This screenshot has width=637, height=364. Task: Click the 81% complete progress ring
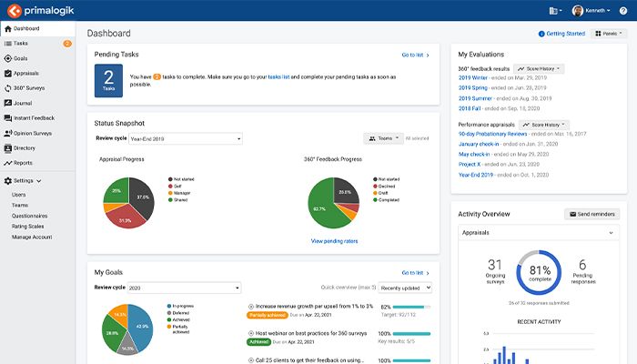tap(539, 273)
